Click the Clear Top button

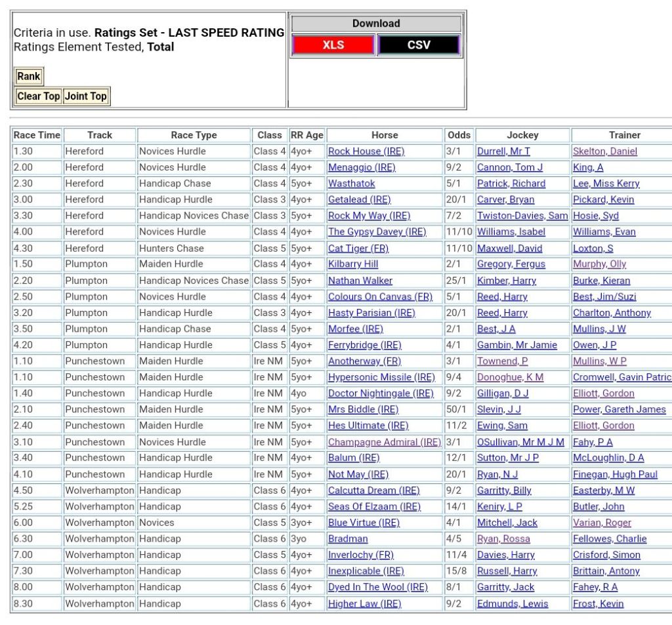pos(38,96)
